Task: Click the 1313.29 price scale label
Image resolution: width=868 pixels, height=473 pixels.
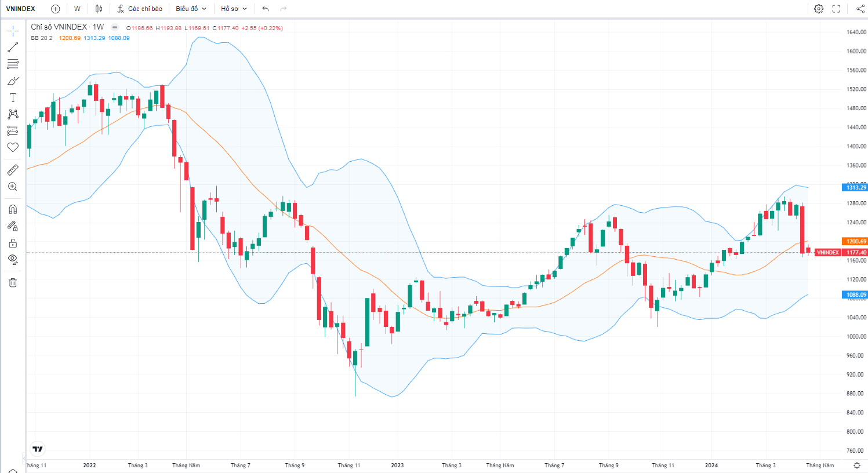Action: point(854,187)
